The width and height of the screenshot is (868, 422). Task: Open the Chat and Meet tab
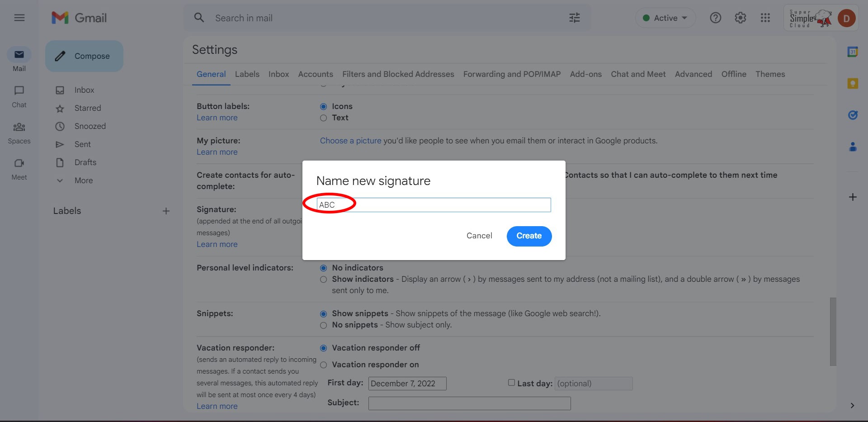click(x=638, y=74)
